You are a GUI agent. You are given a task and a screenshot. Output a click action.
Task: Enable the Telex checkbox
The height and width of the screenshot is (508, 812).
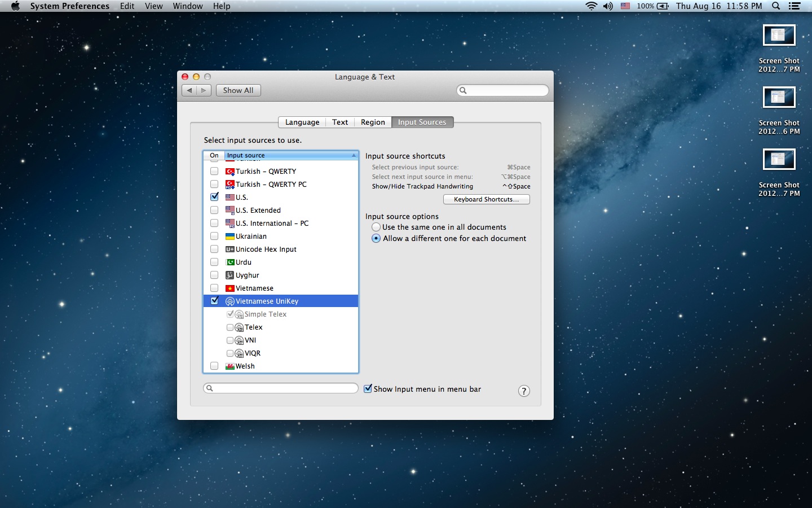click(x=230, y=327)
